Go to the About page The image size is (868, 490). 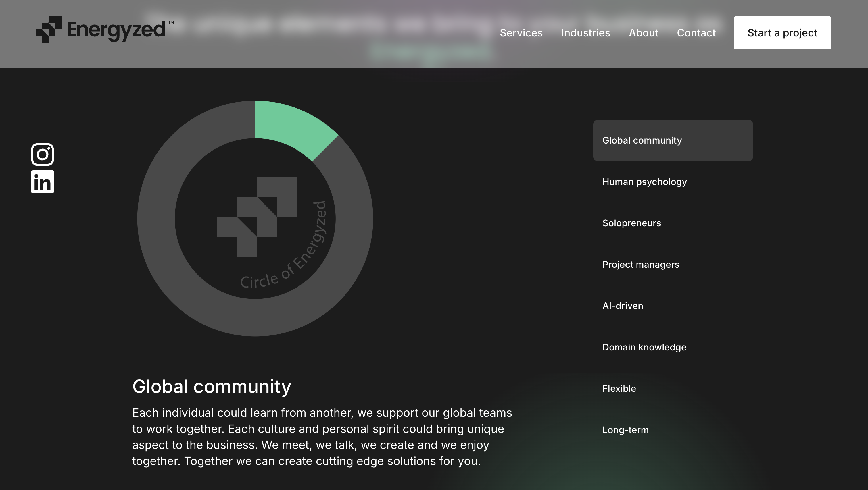pos(643,33)
